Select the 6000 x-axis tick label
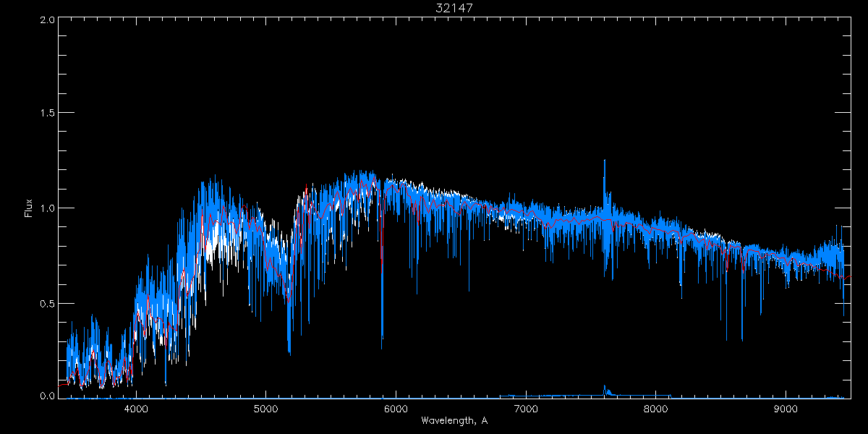The width and height of the screenshot is (868, 434). (396, 409)
